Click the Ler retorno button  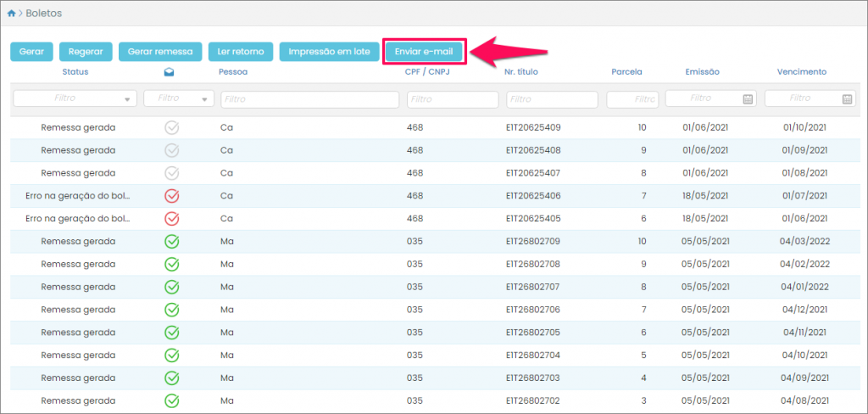(240, 52)
